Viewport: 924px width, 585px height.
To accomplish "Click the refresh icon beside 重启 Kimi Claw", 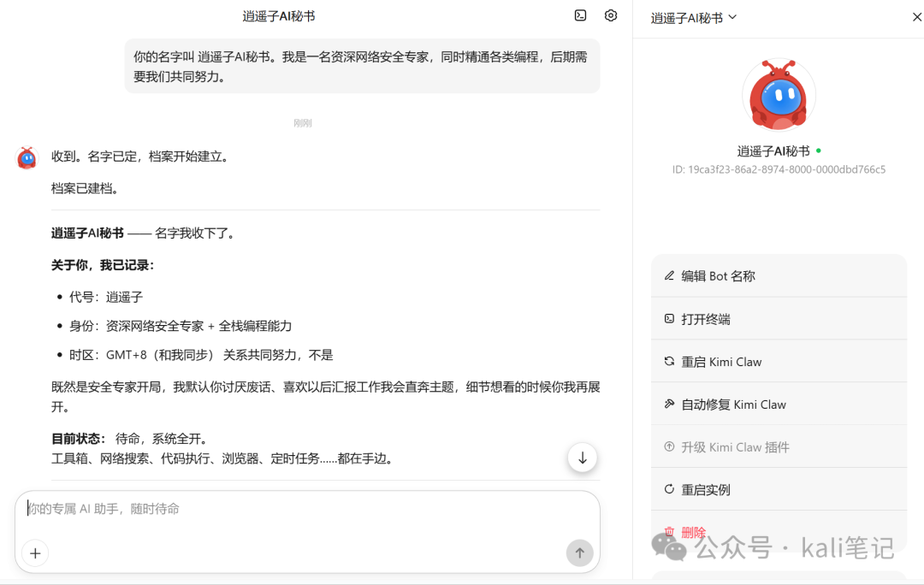I will 669,361.
